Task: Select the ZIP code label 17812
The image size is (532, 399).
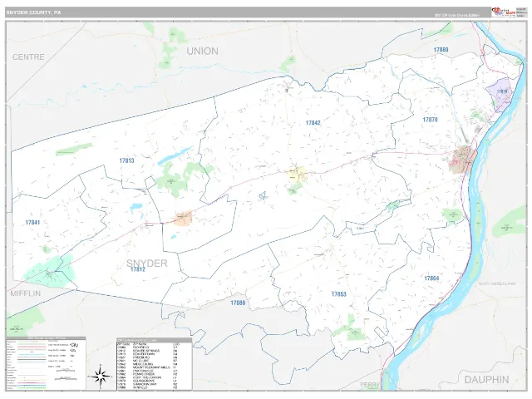Action: [138, 269]
